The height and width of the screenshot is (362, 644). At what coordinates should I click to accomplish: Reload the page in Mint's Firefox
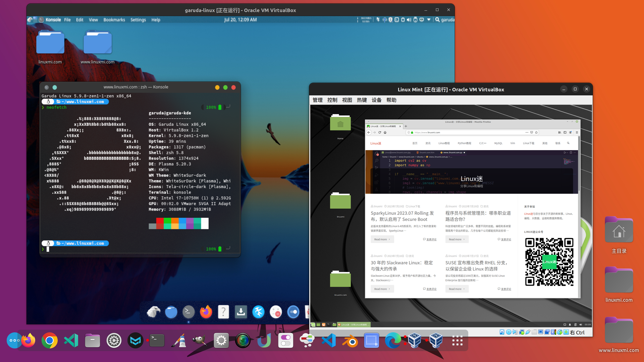pos(380,132)
